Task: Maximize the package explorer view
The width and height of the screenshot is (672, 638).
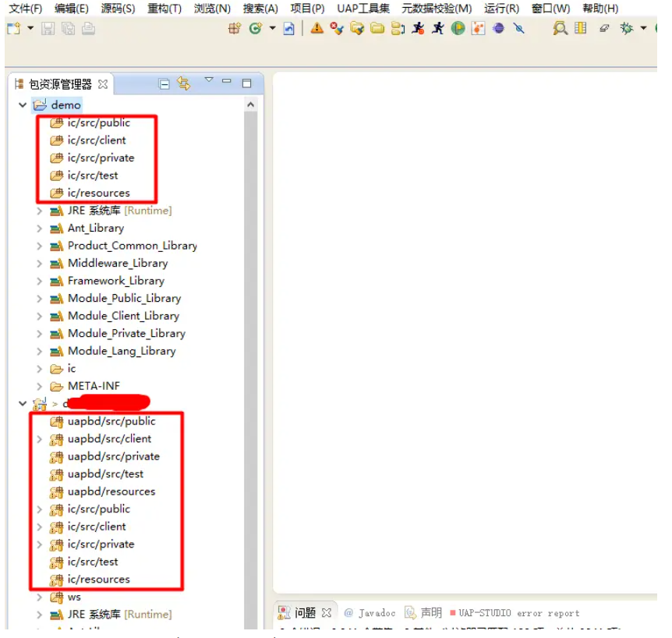Action: [246, 83]
